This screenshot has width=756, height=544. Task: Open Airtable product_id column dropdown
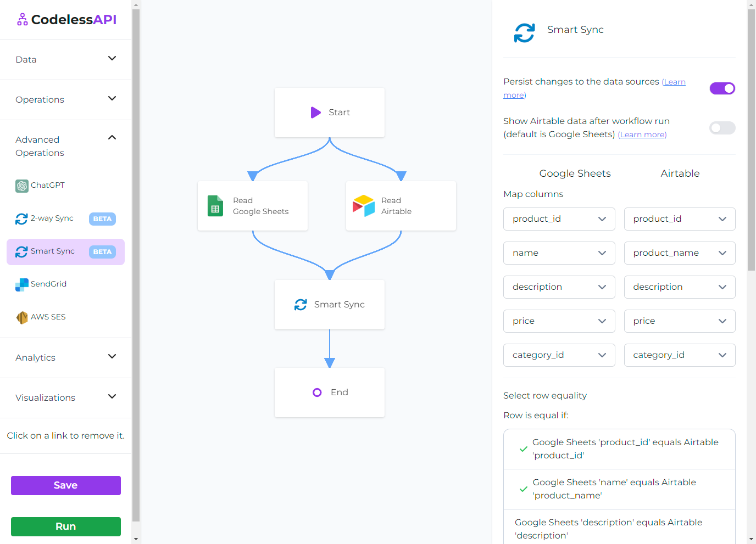tap(680, 219)
